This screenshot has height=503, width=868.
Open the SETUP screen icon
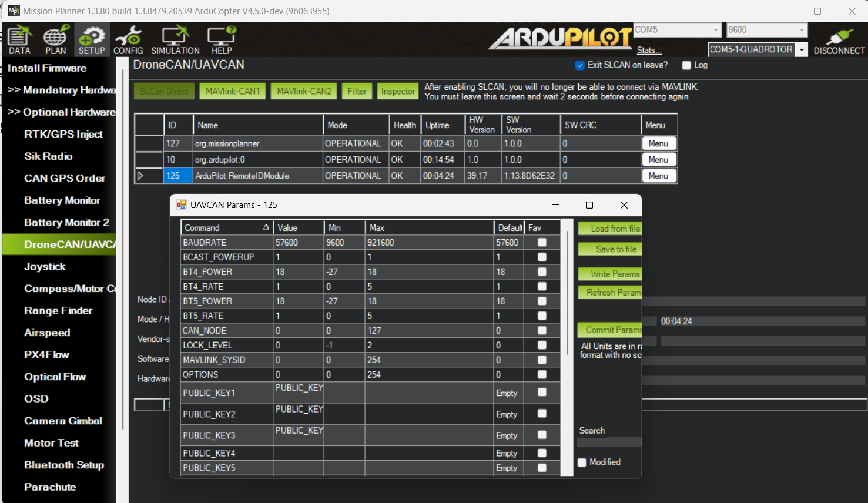coord(92,40)
